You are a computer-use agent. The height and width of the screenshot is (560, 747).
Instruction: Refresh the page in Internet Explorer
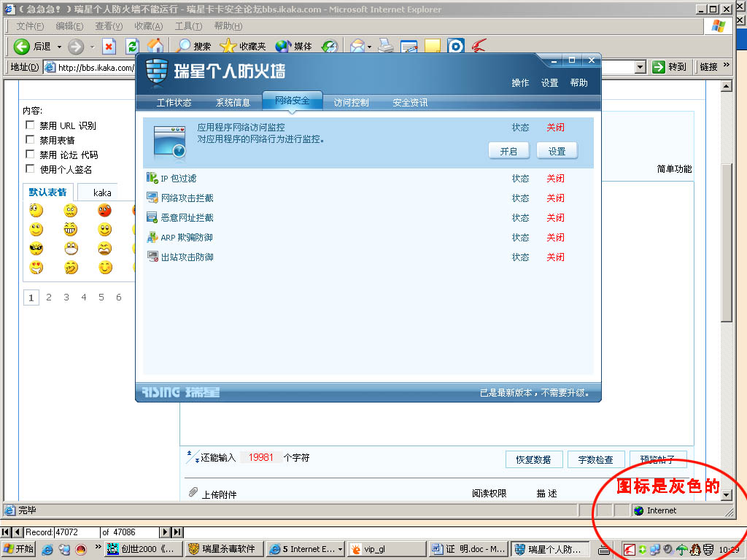pyautogui.click(x=132, y=46)
